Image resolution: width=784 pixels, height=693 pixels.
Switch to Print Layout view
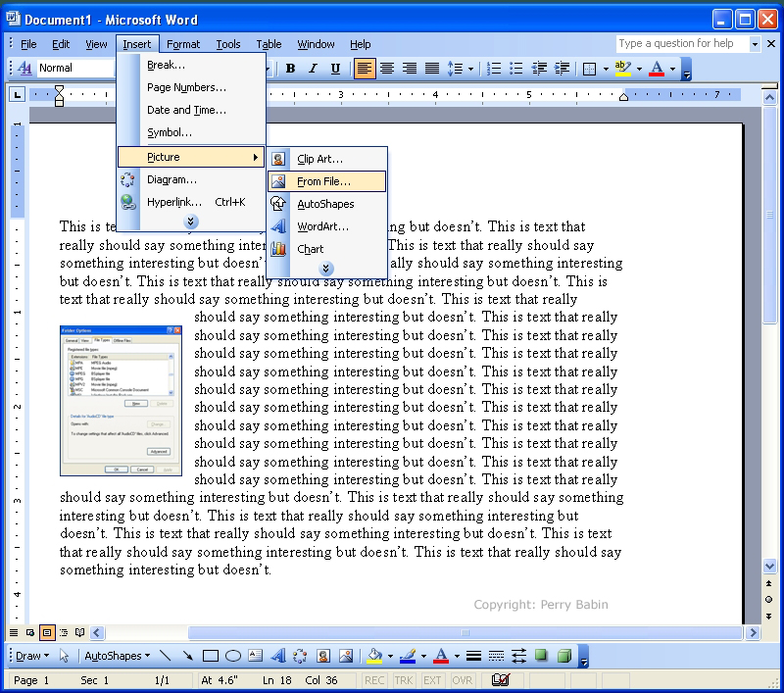point(47,632)
